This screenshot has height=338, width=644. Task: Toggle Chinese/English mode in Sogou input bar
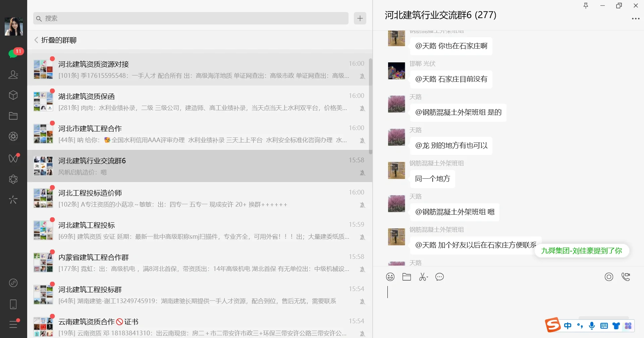[568, 325]
